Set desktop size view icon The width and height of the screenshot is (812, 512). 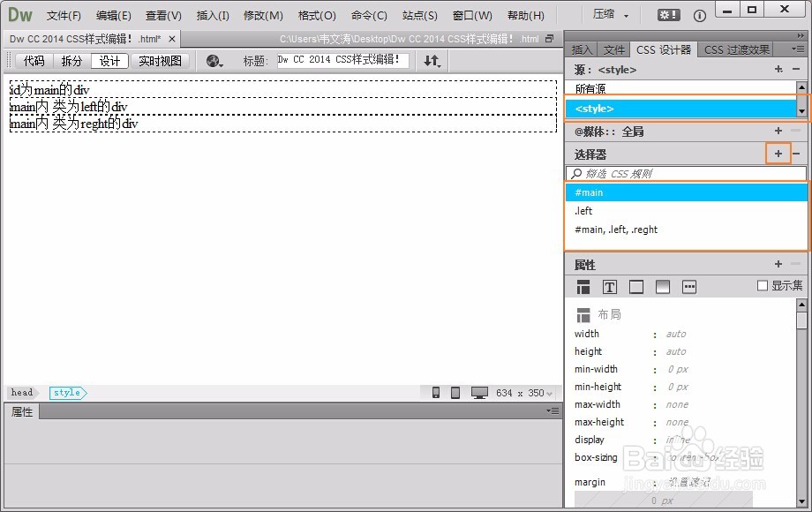tap(479, 393)
